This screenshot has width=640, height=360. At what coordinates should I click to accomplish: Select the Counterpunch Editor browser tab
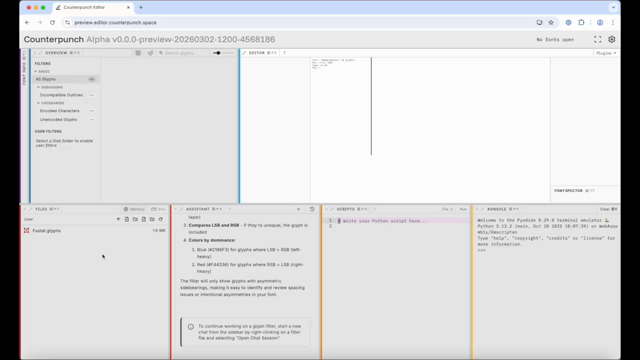(93, 7)
